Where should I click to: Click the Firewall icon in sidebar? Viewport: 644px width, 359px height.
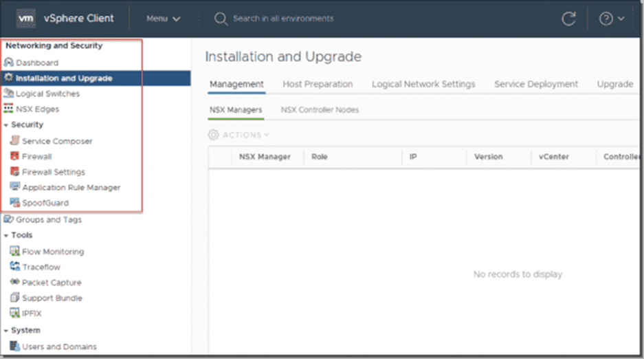coord(15,157)
